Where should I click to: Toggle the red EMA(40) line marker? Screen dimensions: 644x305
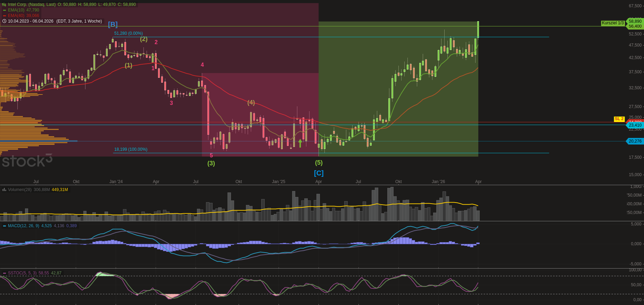pyautogui.click(x=4, y=16)
